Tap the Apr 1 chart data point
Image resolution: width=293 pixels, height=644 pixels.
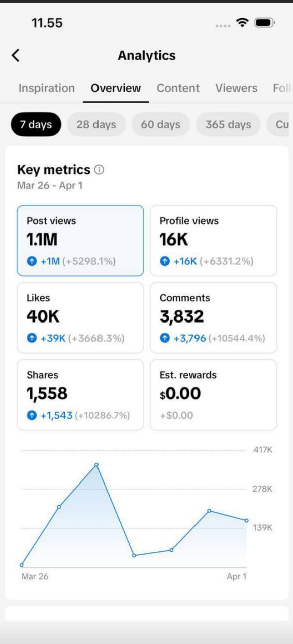247,520
